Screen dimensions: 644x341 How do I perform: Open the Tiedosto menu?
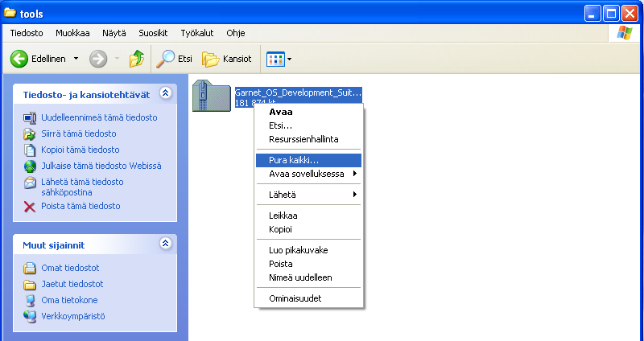click(x=27, y=33)
